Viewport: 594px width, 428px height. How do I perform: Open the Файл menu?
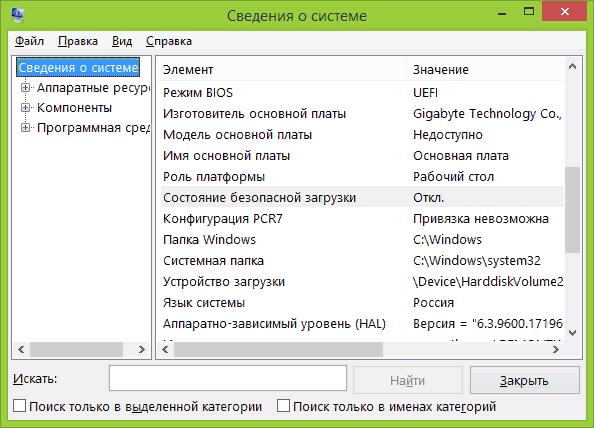pos(30,41)
